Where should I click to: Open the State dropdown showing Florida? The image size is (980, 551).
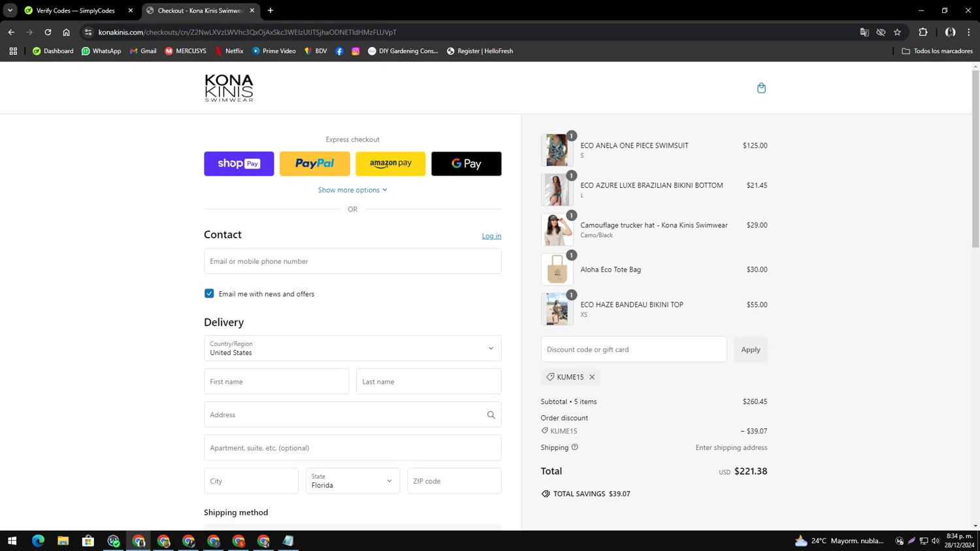(353, 481)
